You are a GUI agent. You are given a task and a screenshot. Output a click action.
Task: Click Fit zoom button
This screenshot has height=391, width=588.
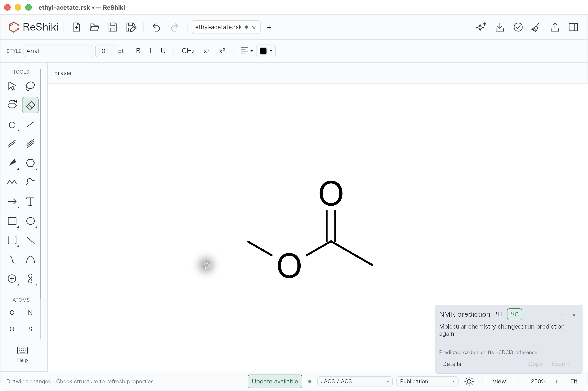click(574, 381)
